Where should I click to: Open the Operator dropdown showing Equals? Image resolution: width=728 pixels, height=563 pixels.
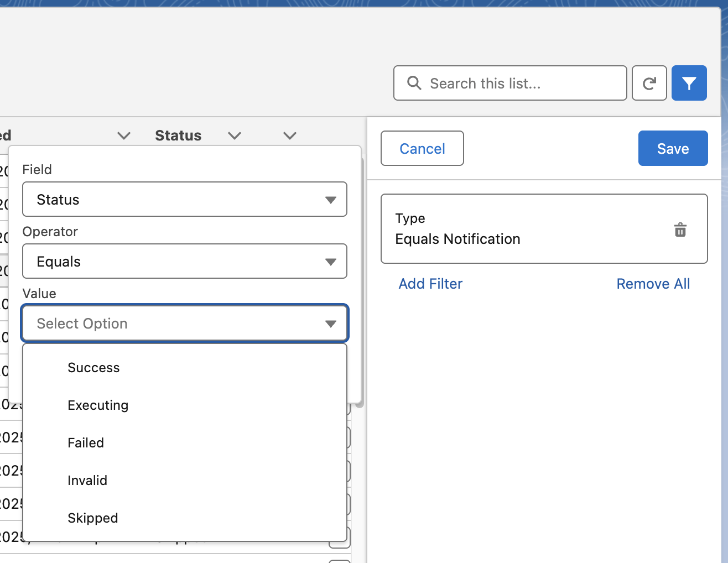click(184, 261)
